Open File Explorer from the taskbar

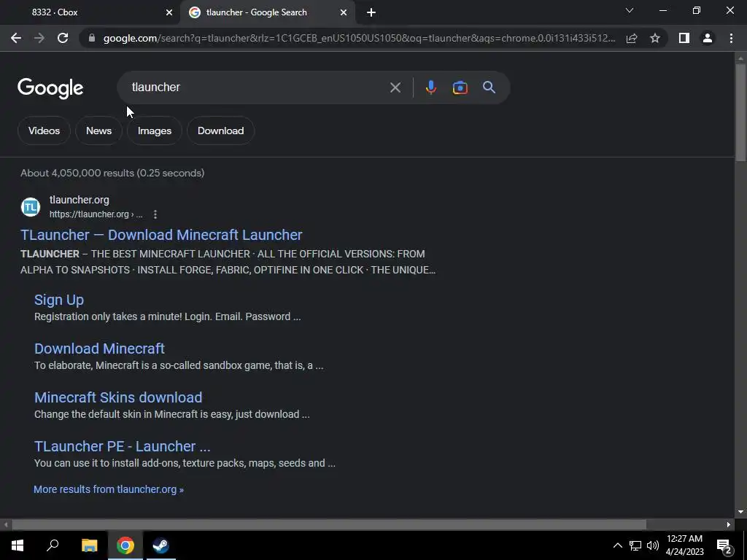pyautogui.click(x=89, y=545)
